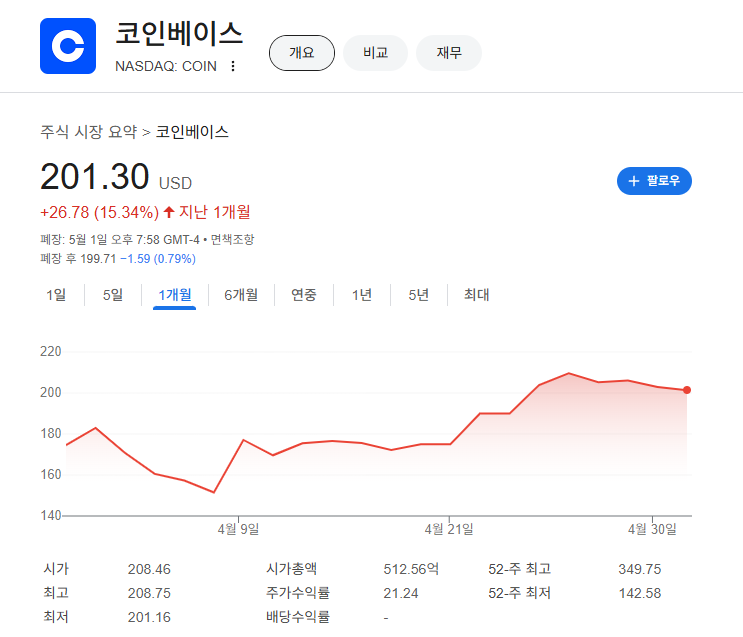Click the 팔로우 follow button
The image size is (743, 637).
click(x=654, y=181)
